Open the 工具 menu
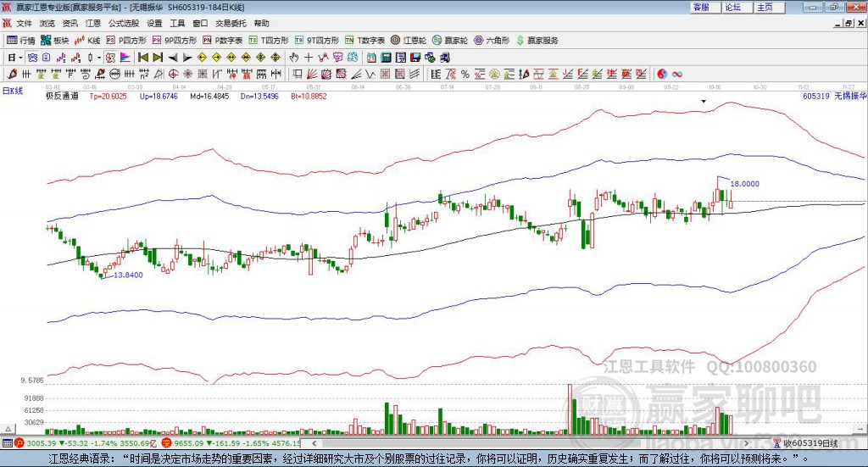Image resolution: width=868 pixels, height=467 pixels. pyautogui.click(x=177, y=23)
